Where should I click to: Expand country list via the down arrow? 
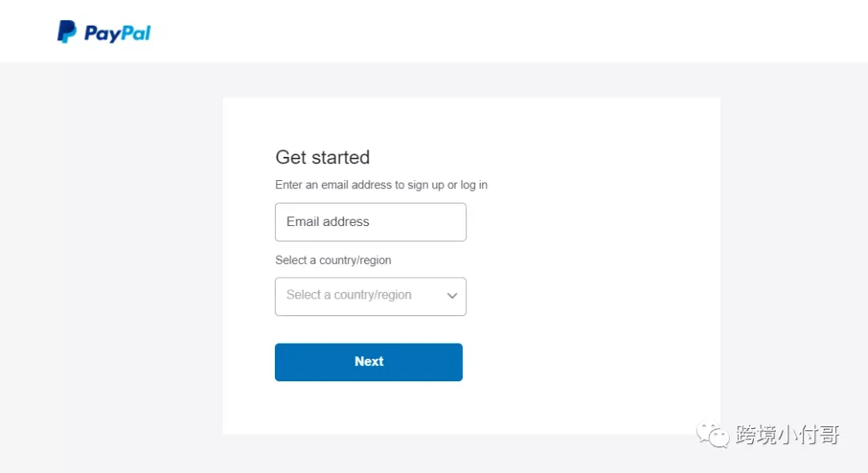452,296
